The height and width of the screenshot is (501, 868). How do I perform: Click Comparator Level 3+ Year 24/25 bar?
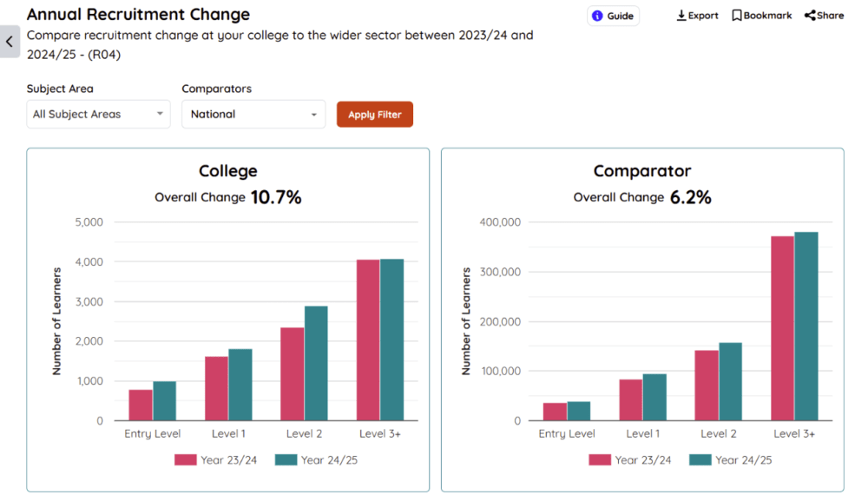[x=806, y=326]
